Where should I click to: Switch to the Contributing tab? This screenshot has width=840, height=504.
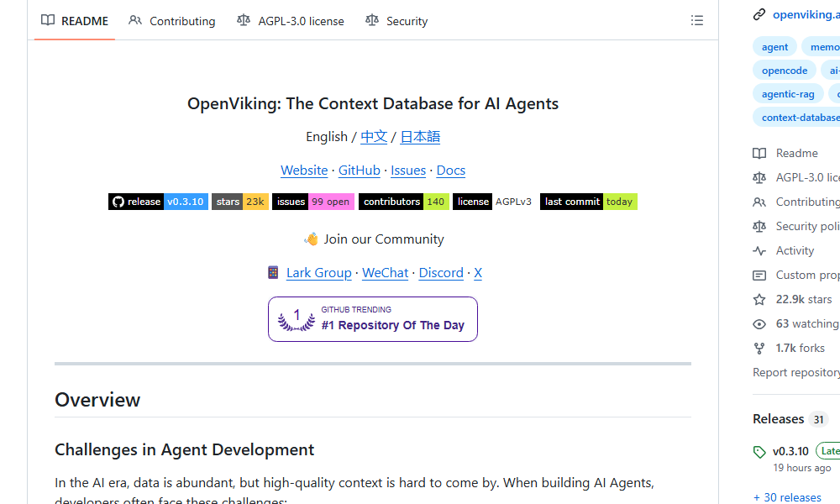(171, 20)
